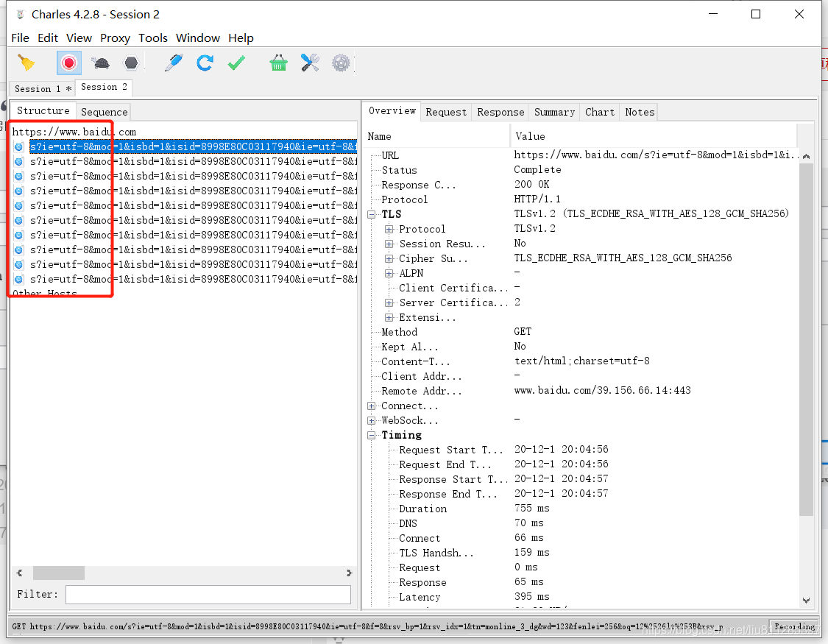Open the Tools menu

153,38
